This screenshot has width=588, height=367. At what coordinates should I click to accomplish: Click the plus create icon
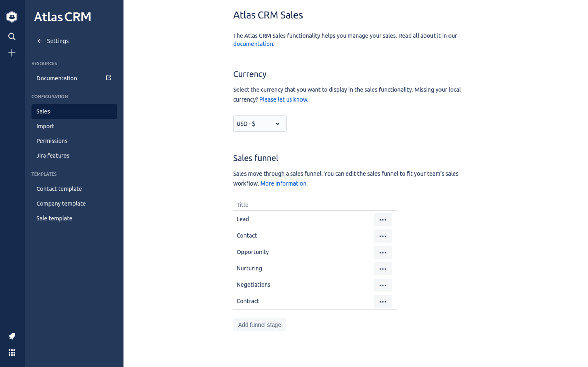coord(12,53)
